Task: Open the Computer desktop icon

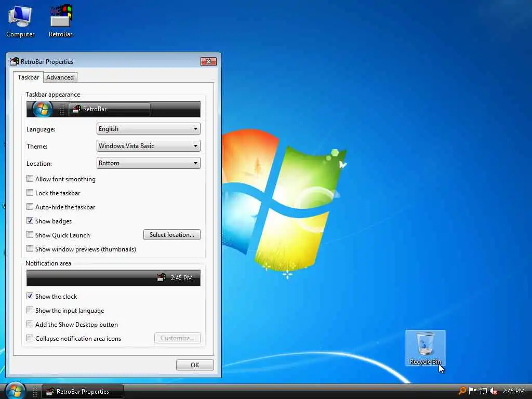Action: point(20,21)
